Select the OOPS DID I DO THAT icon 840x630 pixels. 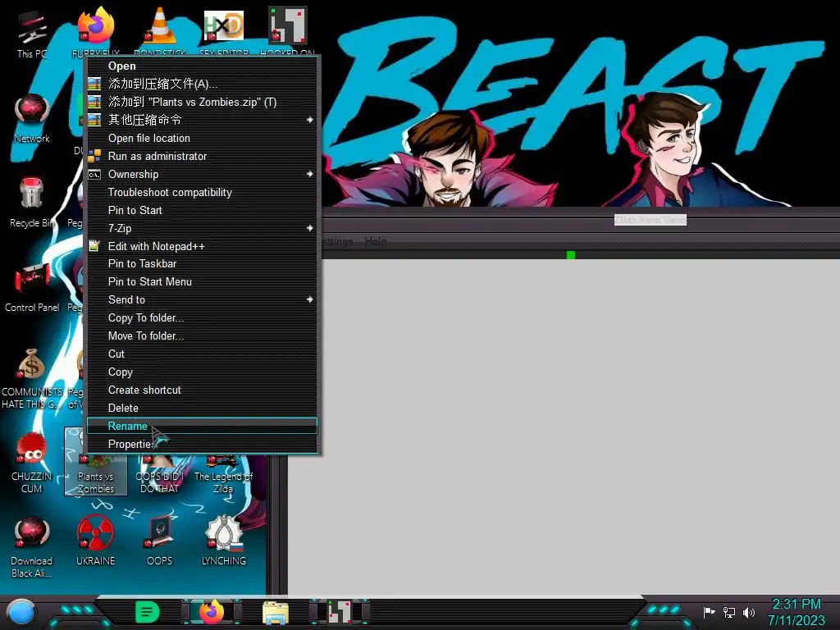(x=160, y=475)
